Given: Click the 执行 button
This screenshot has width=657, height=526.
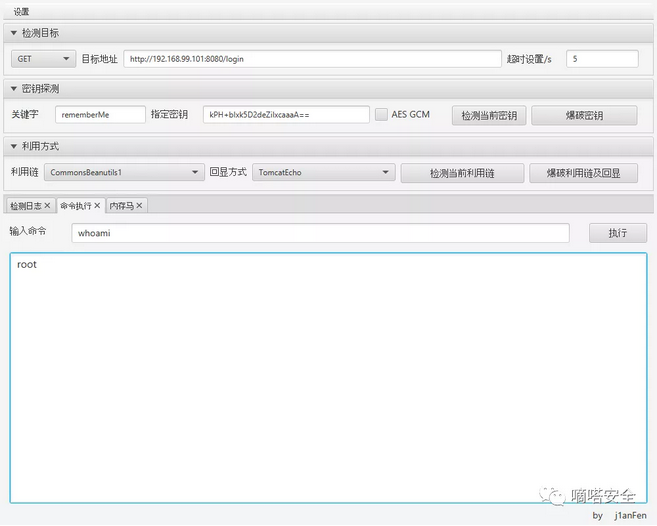Looking at the screenshot, I should pyautogui.click(x=618, y=233).
